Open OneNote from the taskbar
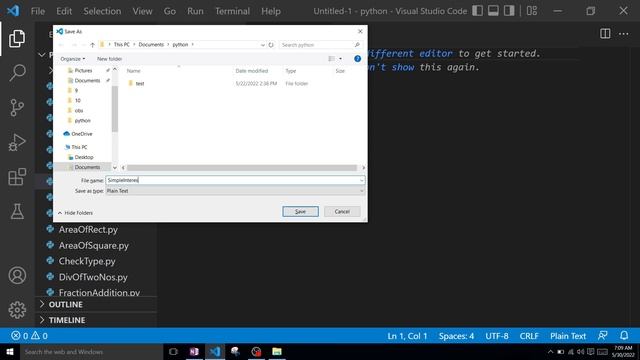The width and height of the screenshot is (640, 360). pos(194,352)
